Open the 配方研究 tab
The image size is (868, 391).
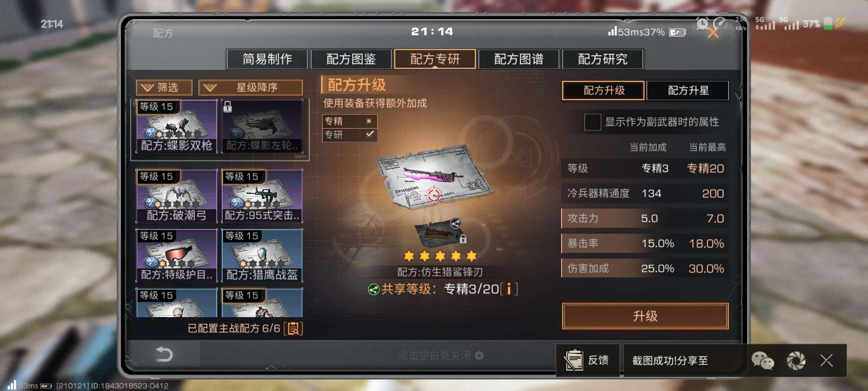pos(602,59)
